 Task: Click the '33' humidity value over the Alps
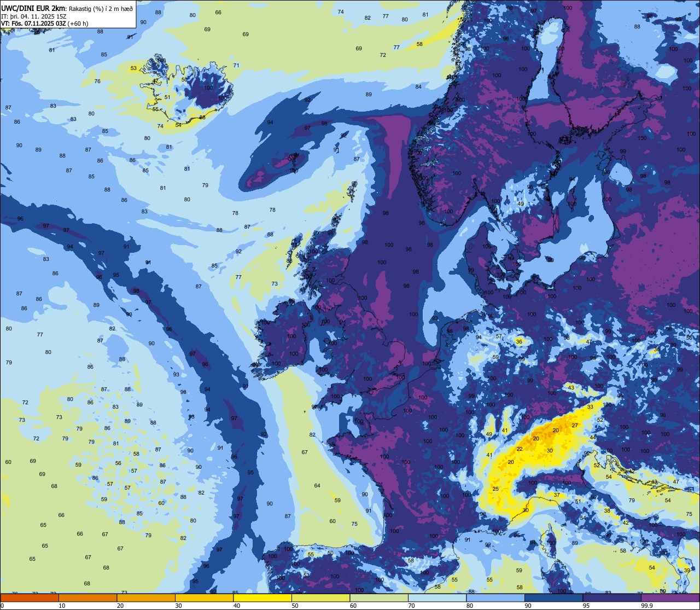[590, 407]
